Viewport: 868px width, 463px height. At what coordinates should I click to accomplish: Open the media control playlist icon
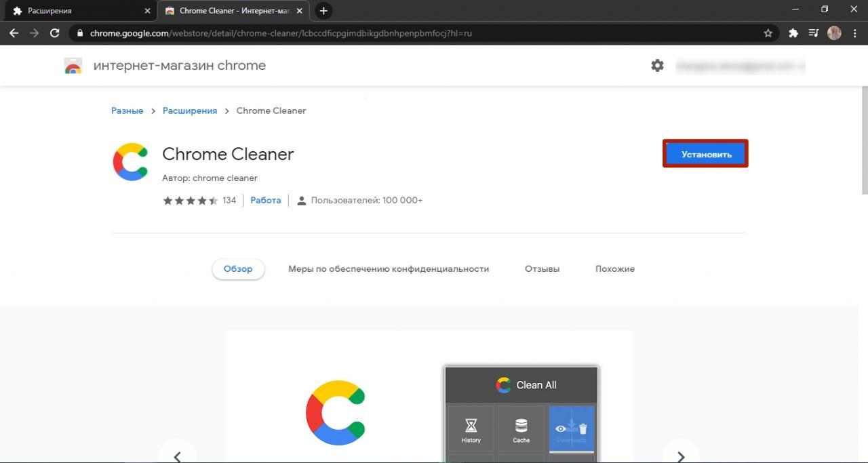814,33
